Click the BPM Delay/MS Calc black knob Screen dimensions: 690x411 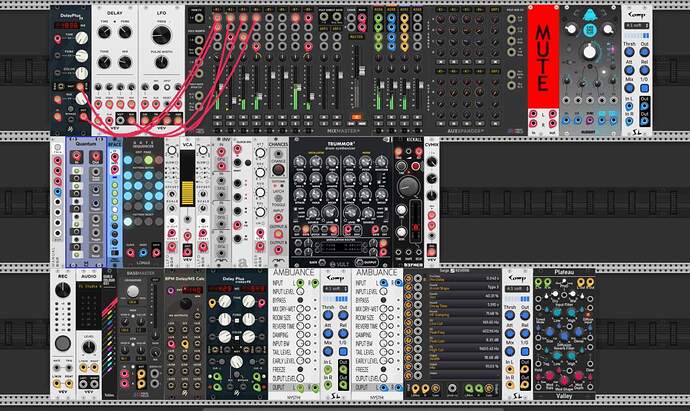pos(185,303)
